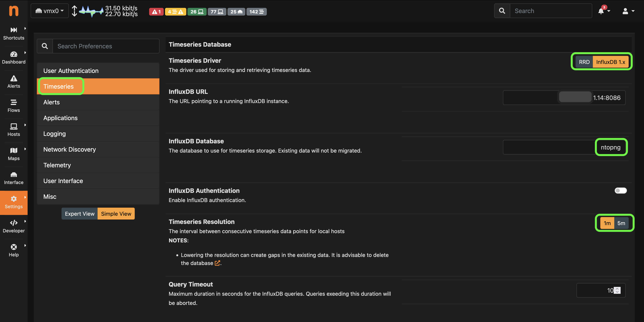This screenshot has width=644, height=322.
Task: Expand the Hosts submenu arrow
Action: pyautogui.click(x=25, y=125)
